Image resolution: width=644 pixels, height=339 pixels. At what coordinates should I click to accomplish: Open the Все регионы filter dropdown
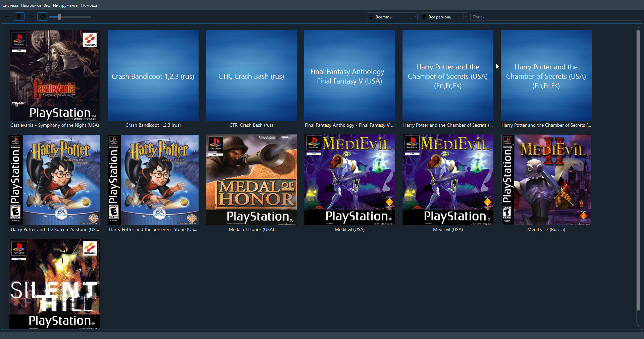tap(444, 17)
